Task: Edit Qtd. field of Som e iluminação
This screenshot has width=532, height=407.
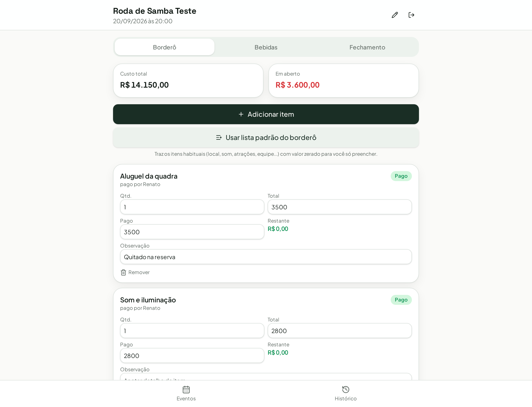Action: (192, 331)
